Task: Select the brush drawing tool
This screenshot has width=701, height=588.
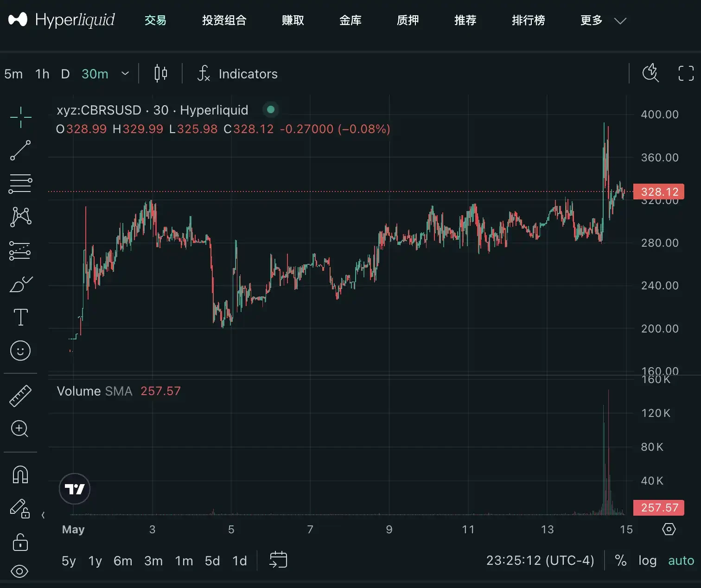Action: coord(20,284)
